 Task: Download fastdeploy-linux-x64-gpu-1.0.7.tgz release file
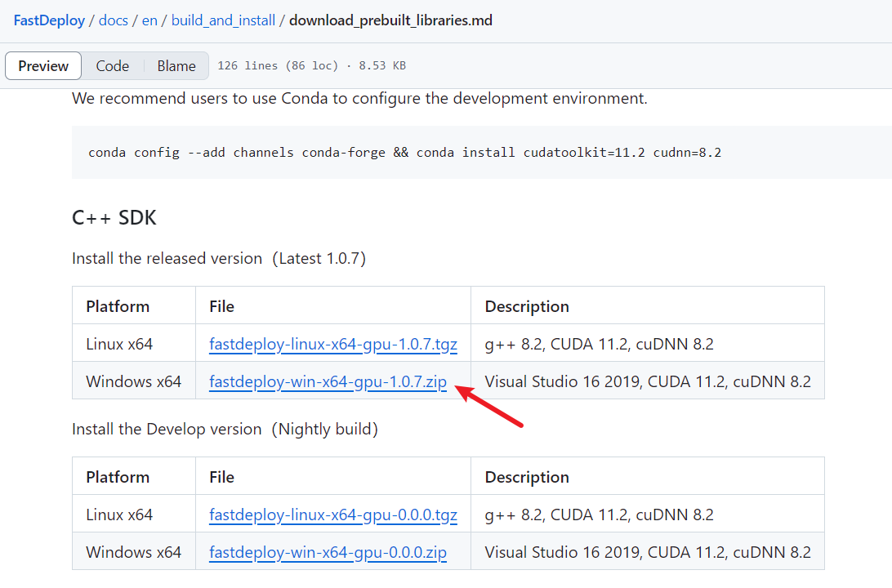333,344
